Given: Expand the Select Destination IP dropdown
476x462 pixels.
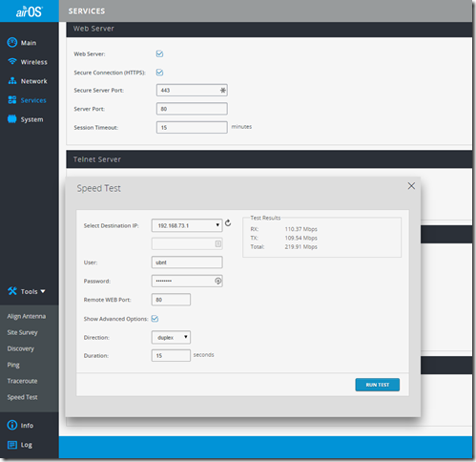Looking at the screenshot, I should tap(187, 225).
